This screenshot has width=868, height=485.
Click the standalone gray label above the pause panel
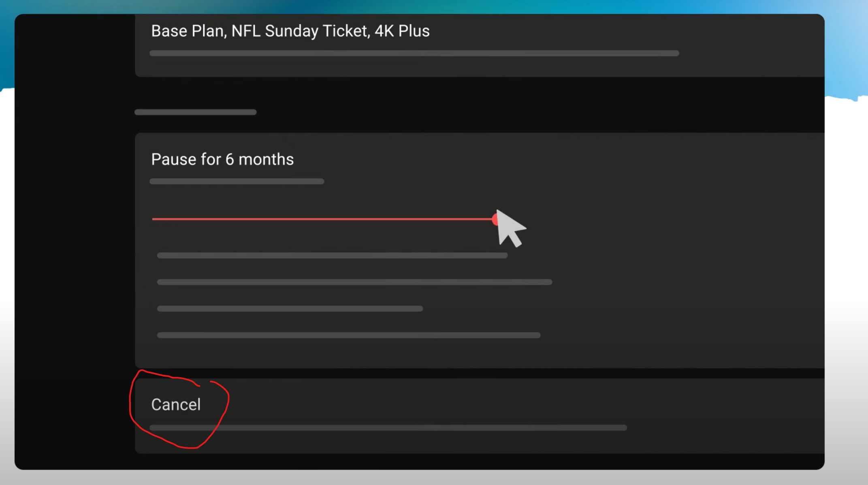195,112
